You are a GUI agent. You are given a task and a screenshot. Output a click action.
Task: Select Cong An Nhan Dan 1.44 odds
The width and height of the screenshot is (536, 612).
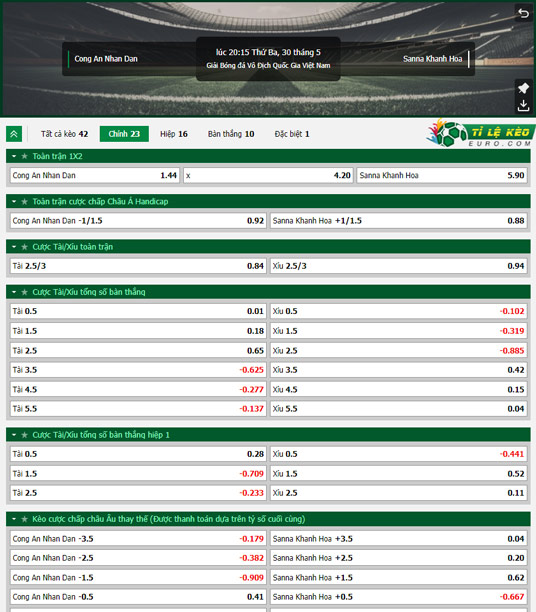(x=95, y=176)
